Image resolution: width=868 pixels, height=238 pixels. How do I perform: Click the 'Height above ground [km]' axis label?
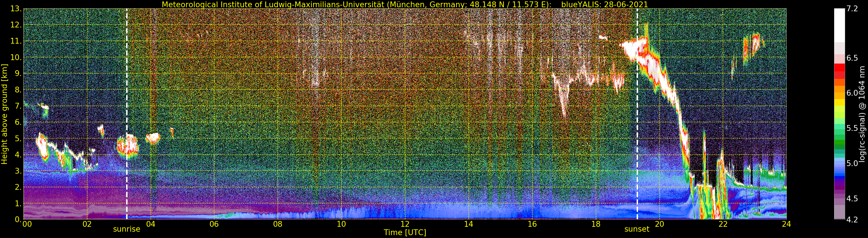(x=4, y=114)
